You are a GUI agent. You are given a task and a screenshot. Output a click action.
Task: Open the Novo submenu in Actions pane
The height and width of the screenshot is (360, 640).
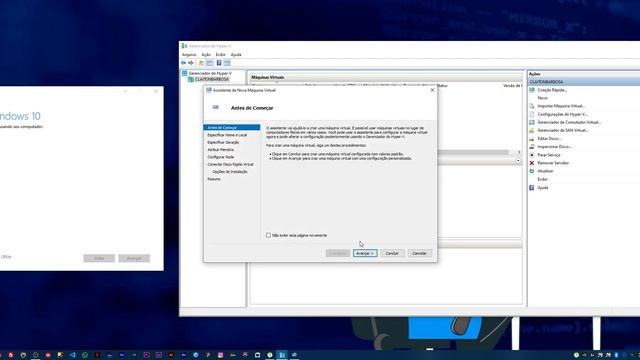click(542, 98)
